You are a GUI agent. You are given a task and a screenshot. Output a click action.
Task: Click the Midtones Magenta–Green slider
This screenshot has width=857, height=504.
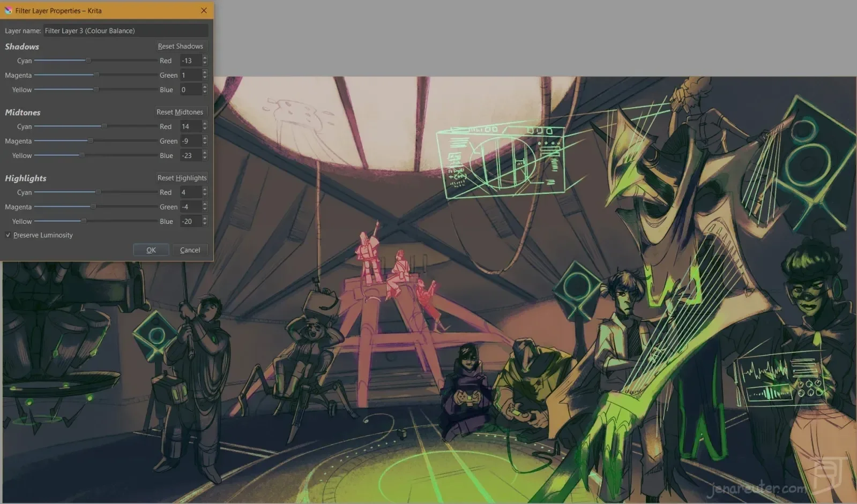coord(95,141)
